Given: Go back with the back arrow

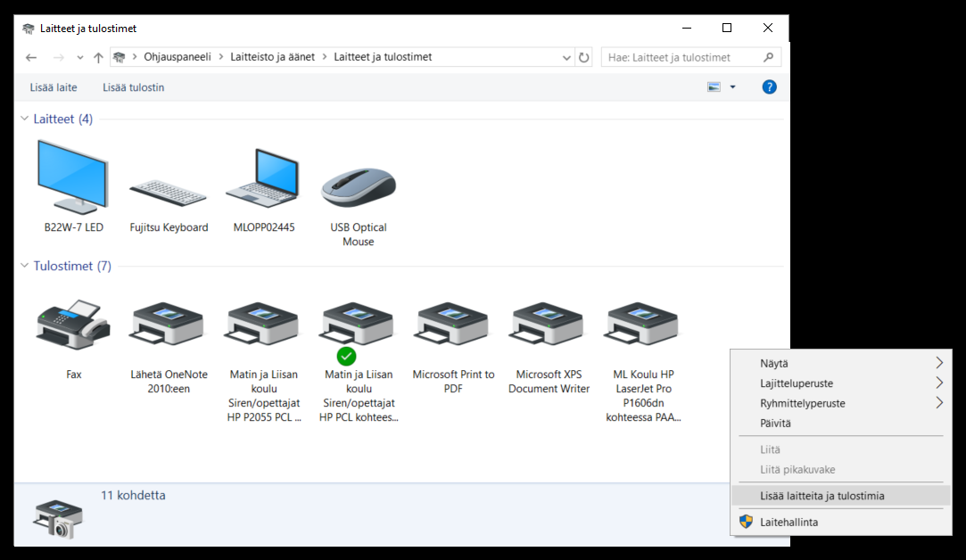Looking at the screenshot, I should pos(31,57).
